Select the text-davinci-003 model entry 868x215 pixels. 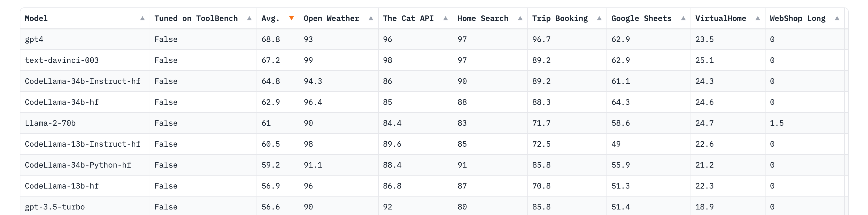tap(62, 60)
